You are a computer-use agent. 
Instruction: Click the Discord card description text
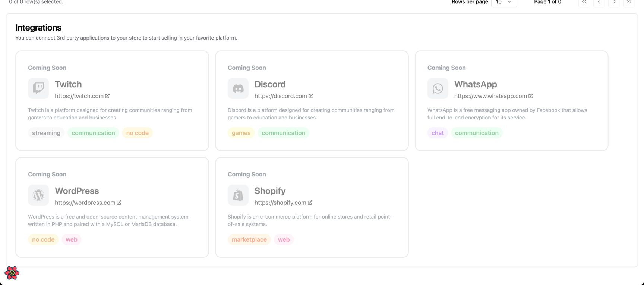(x=311, y=114)
